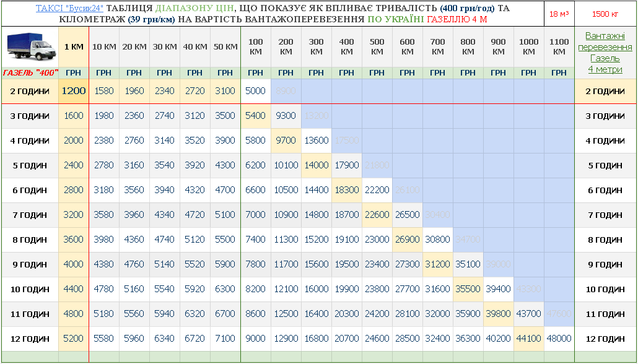The image size is (638, 364).
Task: Select the "50 КМ" column header
Action: 225,47
